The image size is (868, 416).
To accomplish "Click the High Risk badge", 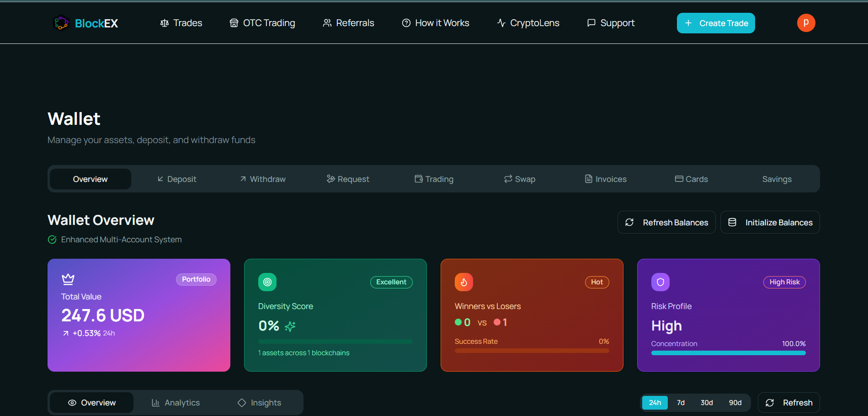I will tap(784, 282).
